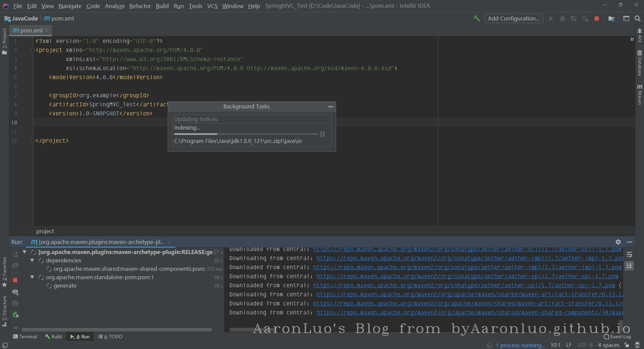This screenshot has width=644, height=349.
Task: Click the project breadcrumb below the editor
Action: (x=45, y=231)
